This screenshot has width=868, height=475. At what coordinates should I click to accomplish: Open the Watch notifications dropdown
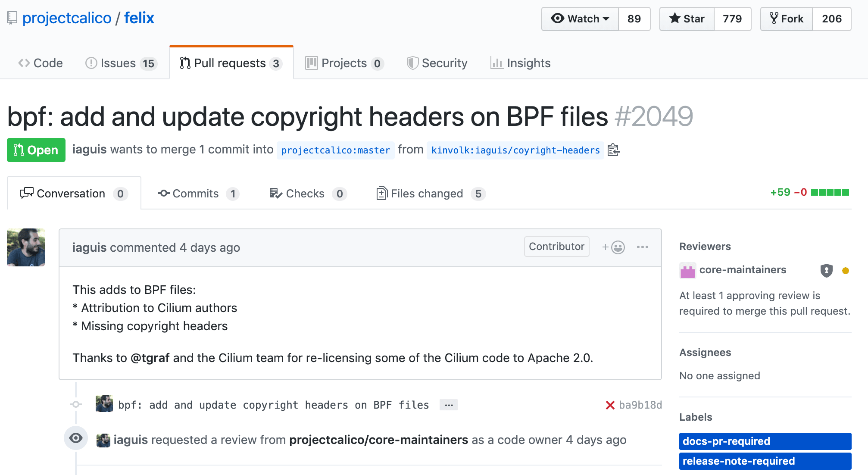click(x=580, y=19)
